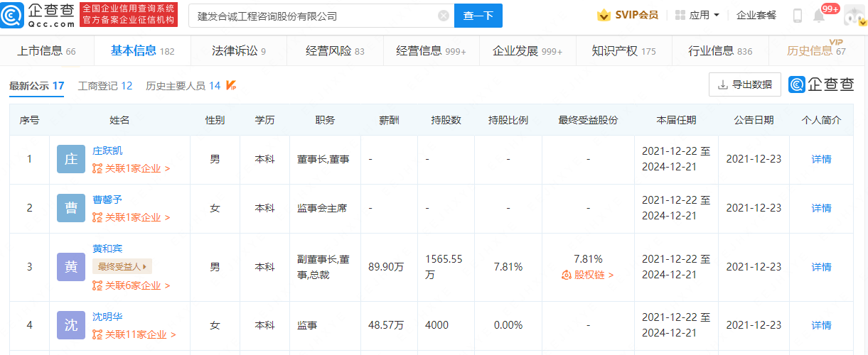Select the 历史主要人员 14 sub-tab

pos(183,86)
